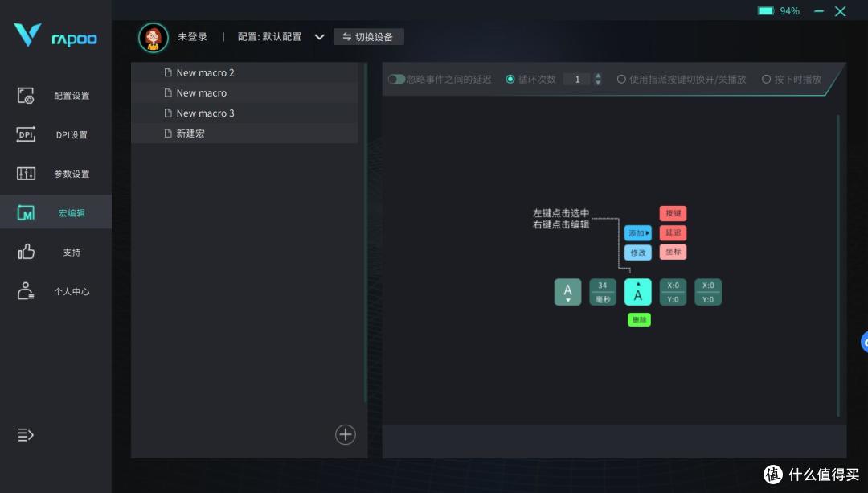868x493 pixels.
Task: Minimize the Rapoo window
Action: tap(819, 11)
